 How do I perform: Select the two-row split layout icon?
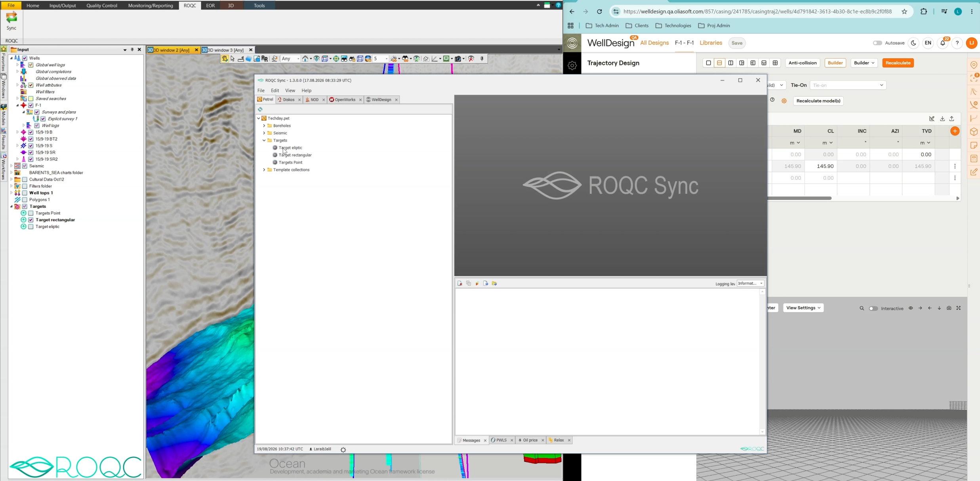719,63
